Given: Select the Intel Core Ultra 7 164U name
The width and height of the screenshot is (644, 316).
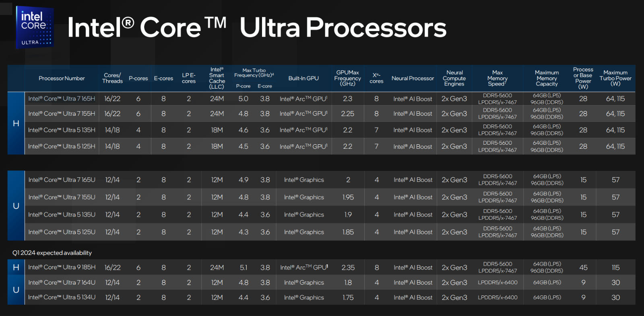Looking at the screenshot, I should pyautogui.click(x=62, y=283).
